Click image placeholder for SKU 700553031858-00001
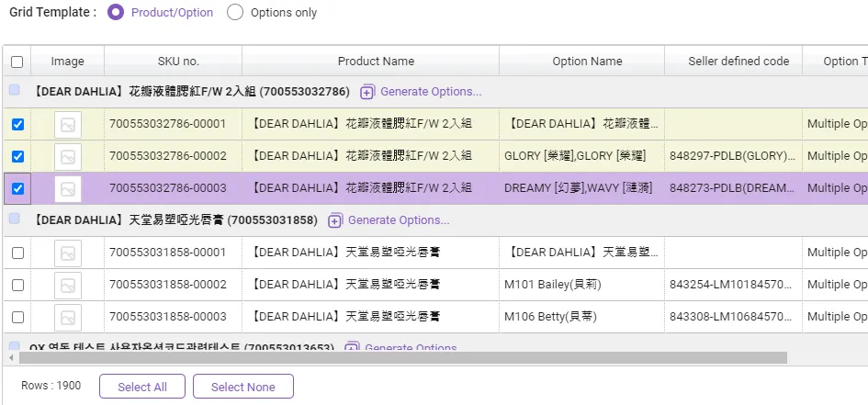 pyautogui.click(x=67, y=253)
